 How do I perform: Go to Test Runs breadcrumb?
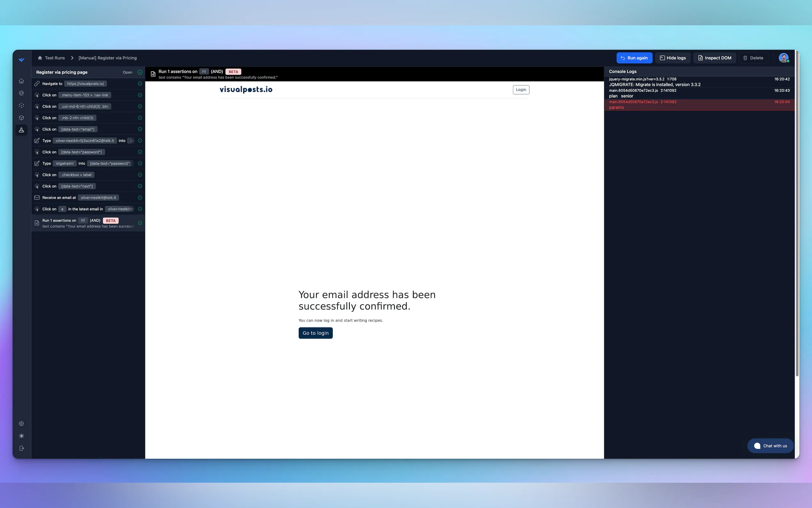coord(55,58)
